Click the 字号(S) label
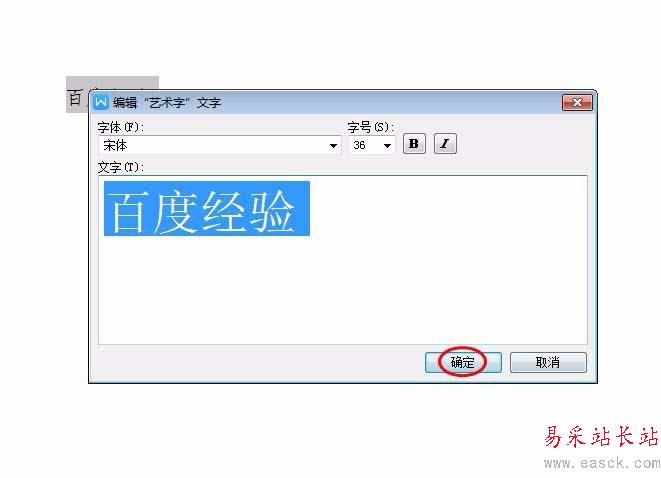The height and width of the screenshot is (478, 661). (x=370, y=127)
